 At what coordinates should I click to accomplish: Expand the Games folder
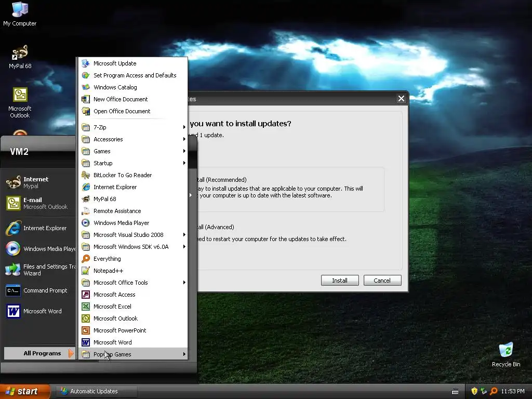click(x=132, y=151)
